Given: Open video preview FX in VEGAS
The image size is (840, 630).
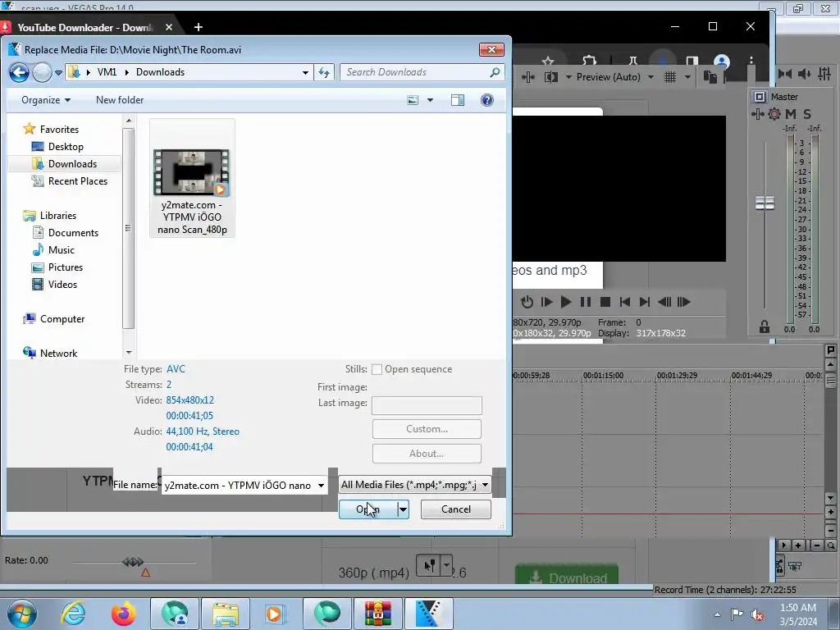Looking at the screenshot, I should 528,77.
